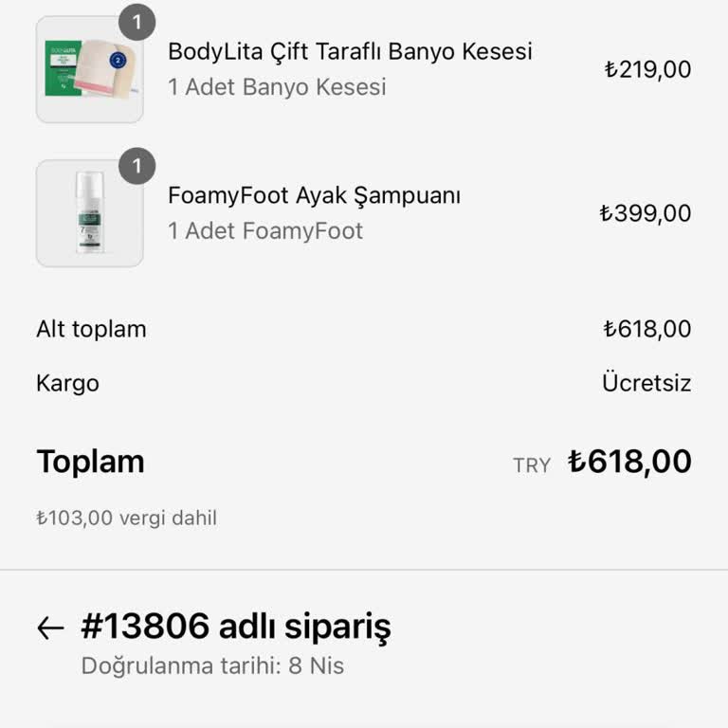This screenshot has height=728, width=728.
Task: Open the FoamyFoot shampoo bottle thumbnail
Action: [89, 213]
